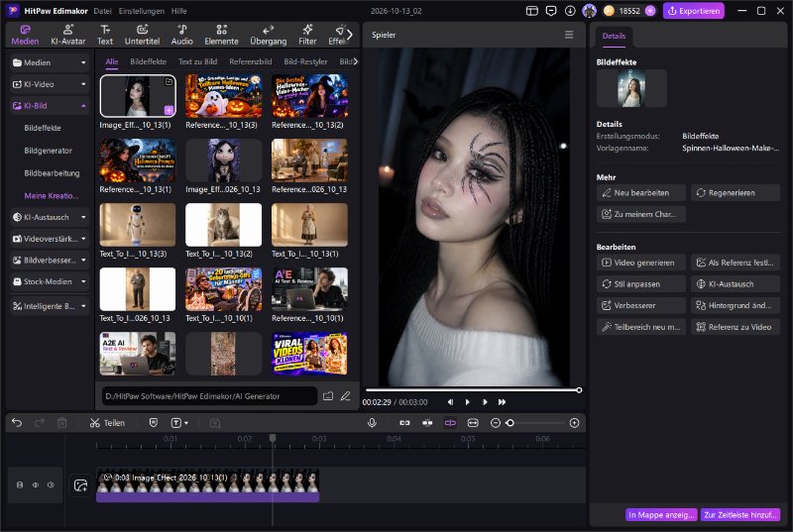Switch to the Referenzbild tab

[251, 61]
